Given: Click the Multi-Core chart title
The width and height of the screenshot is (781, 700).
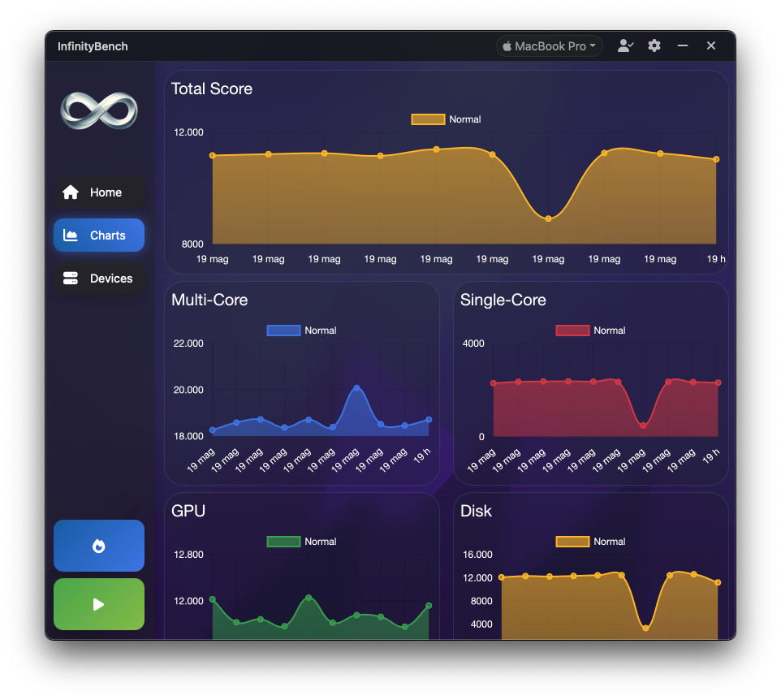Looking at the screenshot, I should point(209,300).
